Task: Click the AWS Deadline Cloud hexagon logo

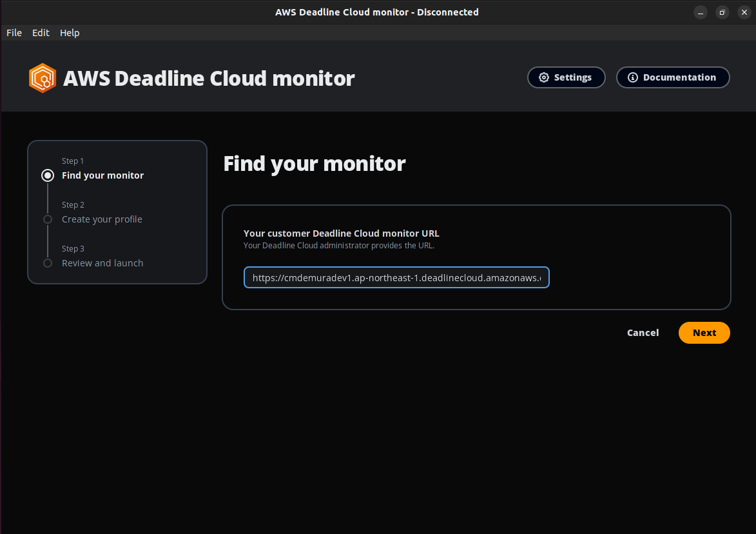Action: 43,77
